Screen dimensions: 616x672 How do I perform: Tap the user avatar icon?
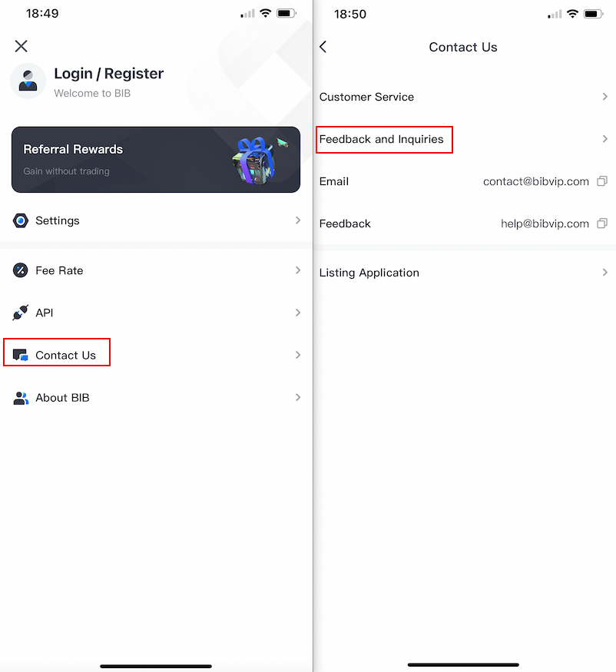[28, 81]
